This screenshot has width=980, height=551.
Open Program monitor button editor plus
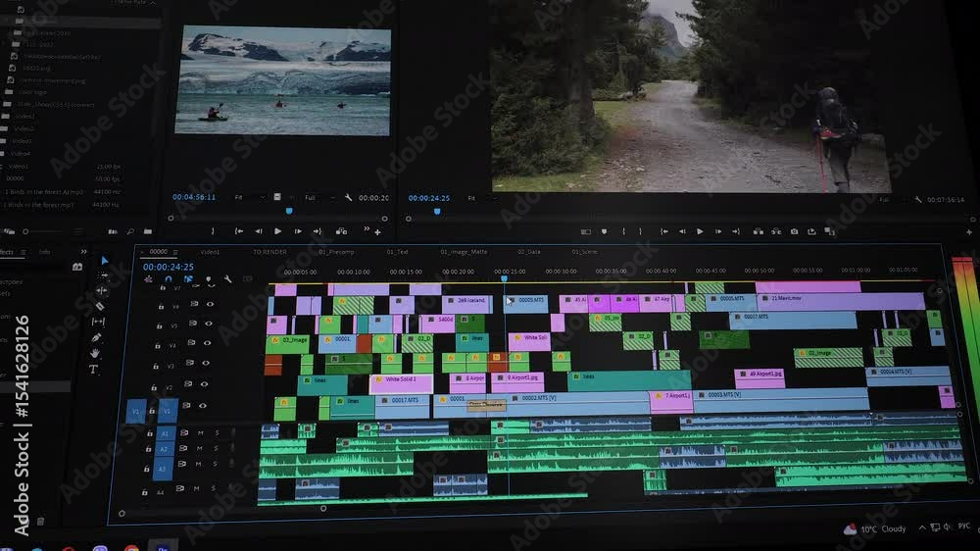tap(969, 232)
